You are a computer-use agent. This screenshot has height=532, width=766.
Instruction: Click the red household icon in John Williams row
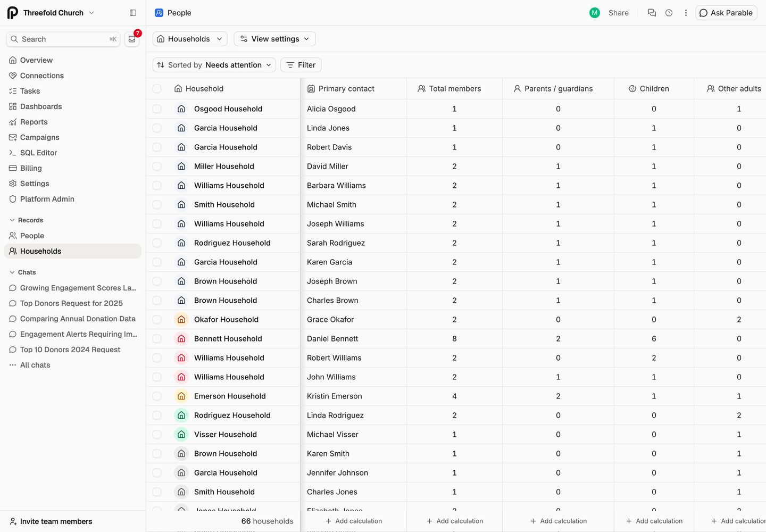click(181, 377)
